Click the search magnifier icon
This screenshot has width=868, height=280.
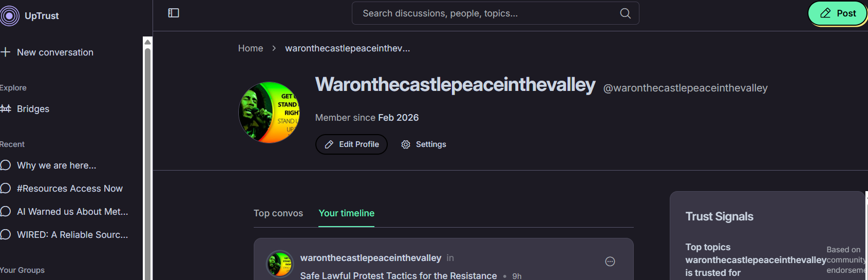pyautogui.click(x=625, y=13)
